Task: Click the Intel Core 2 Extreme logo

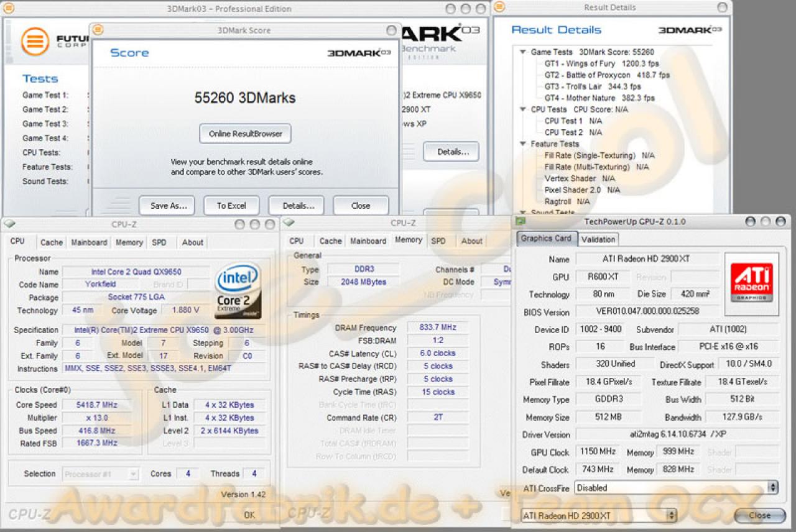Action: click(x=238, y=290)
